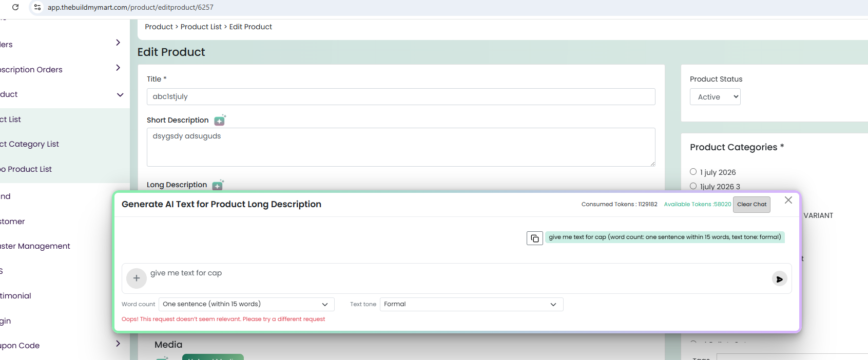This screenshot has width=868, height=360.
Task: Select the '1july 2026 3' category radio
Action: pyautogui.click(x=693, y=186)
